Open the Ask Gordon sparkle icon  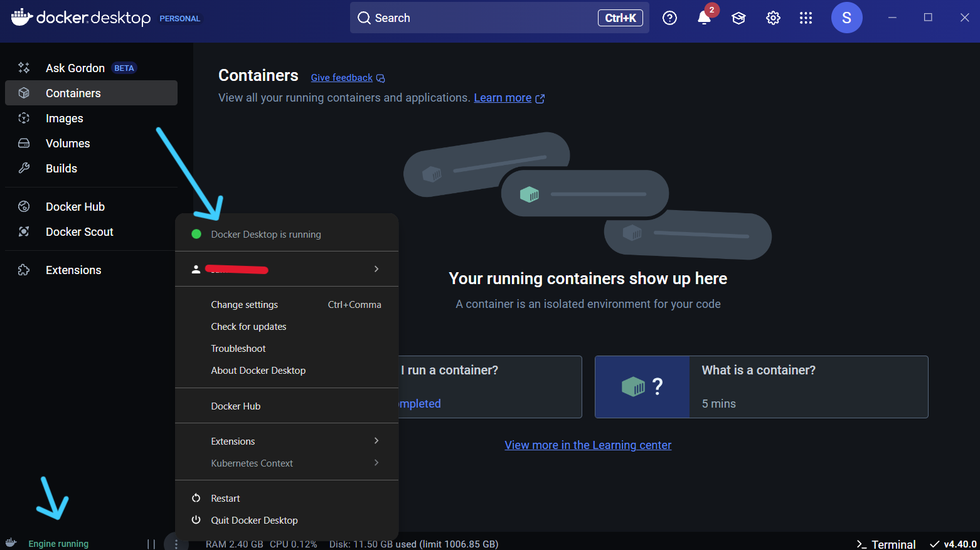pos(24,68)
